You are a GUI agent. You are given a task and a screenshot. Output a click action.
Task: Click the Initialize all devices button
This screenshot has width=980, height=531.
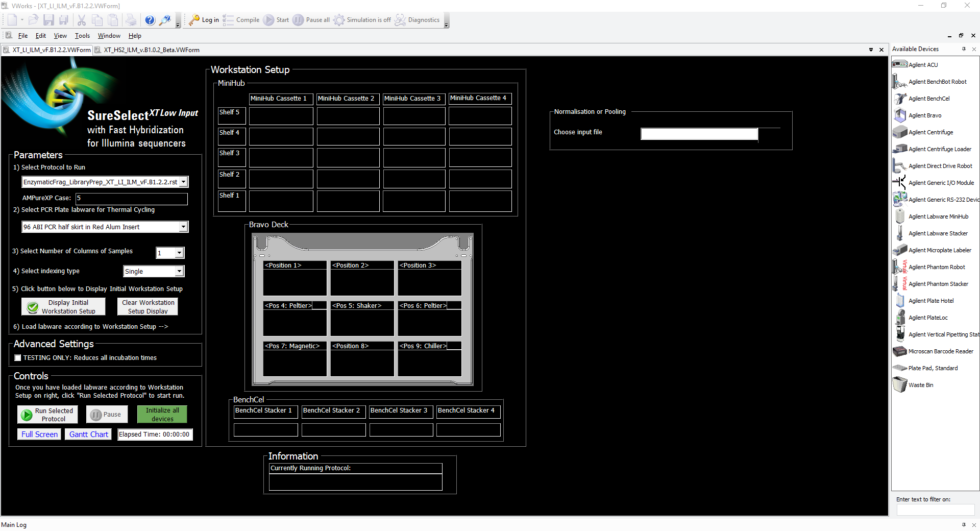162,415
